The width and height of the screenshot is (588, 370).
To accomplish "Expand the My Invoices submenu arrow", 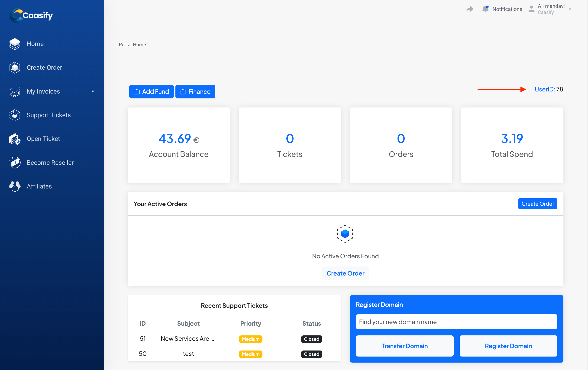I will point(93,91).
